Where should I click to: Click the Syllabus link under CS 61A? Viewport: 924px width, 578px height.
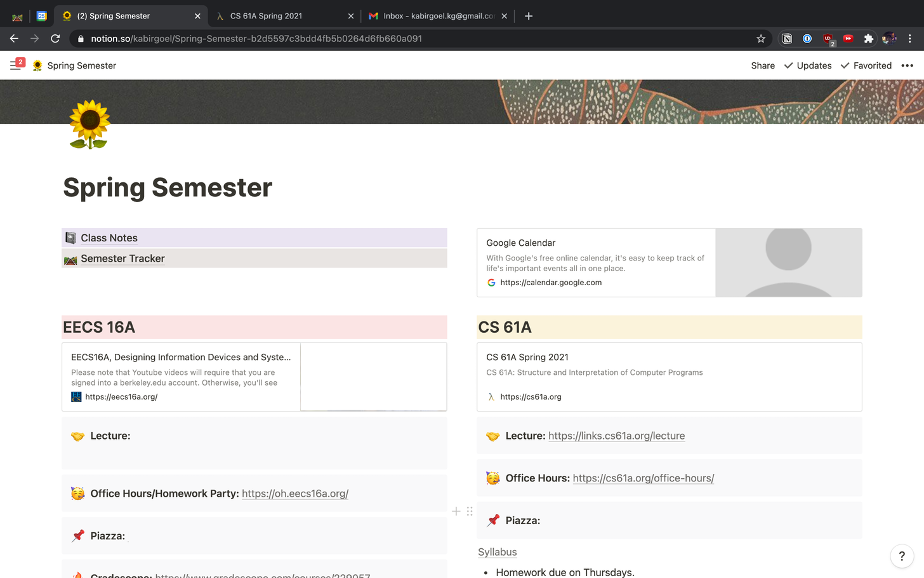coord(498,552)
